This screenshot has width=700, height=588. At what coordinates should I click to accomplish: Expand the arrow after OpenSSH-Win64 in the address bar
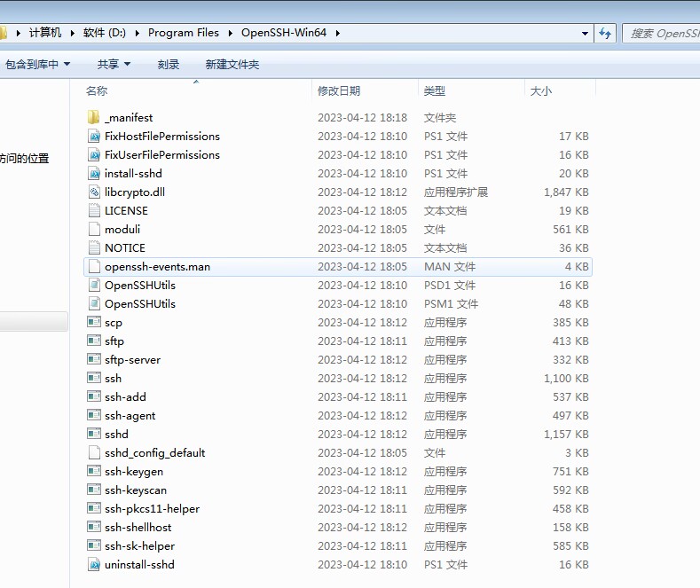pyautogui.click(x=338, y=33)
